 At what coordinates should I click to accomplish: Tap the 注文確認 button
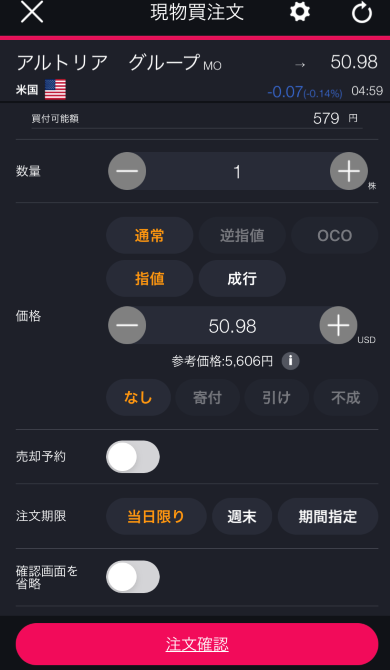[x=197, y=644]
